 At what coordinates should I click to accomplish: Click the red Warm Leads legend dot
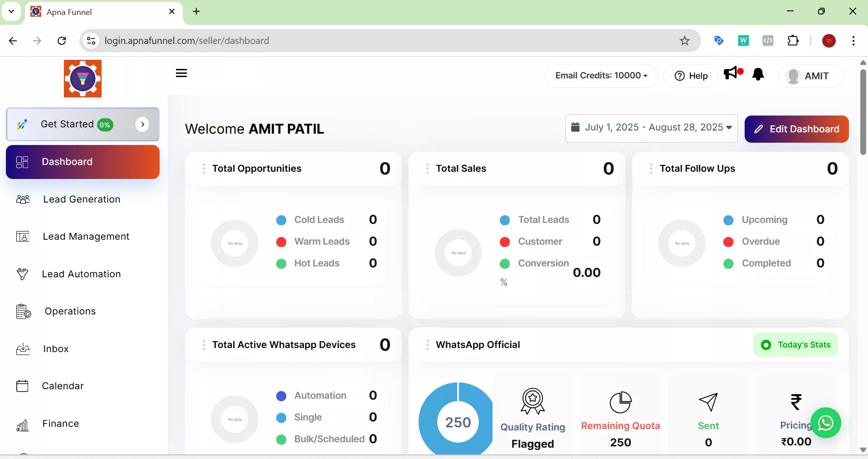[281, 242]
